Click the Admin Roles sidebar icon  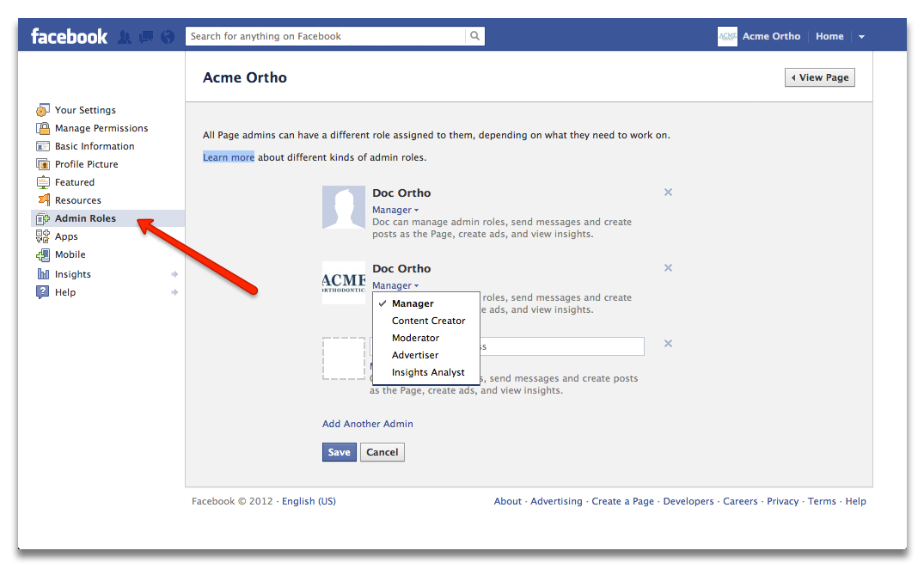(42, 218)
